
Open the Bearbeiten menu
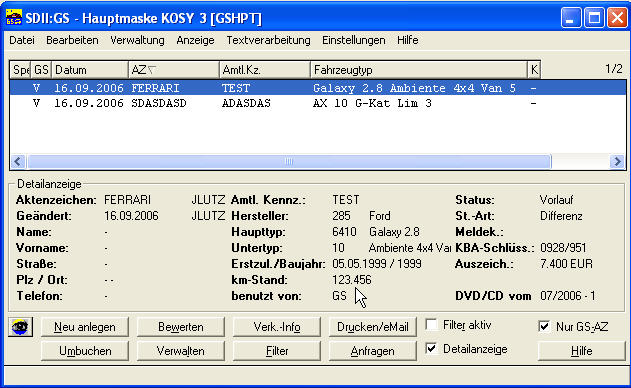(72, 40)
